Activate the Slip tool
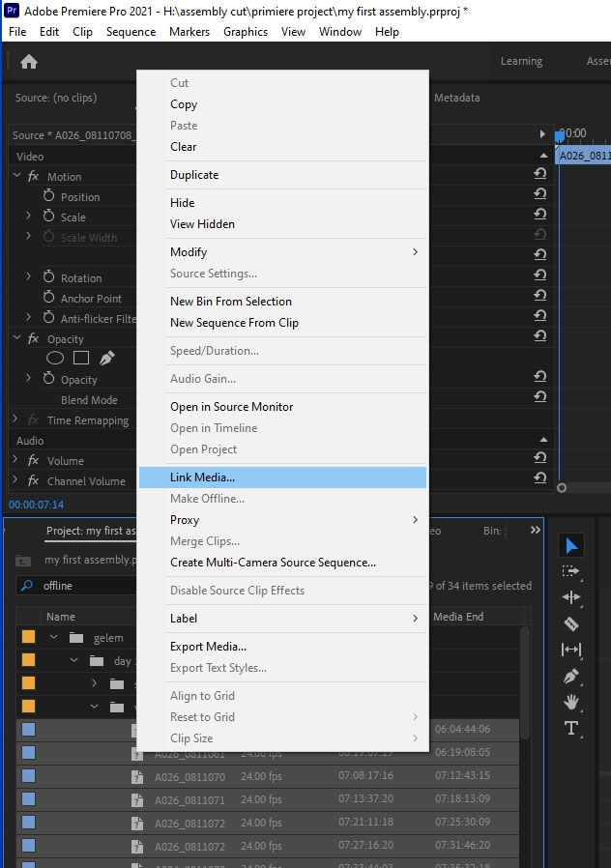Viewport: 611px width, 868px height. (x=571, y=650)
